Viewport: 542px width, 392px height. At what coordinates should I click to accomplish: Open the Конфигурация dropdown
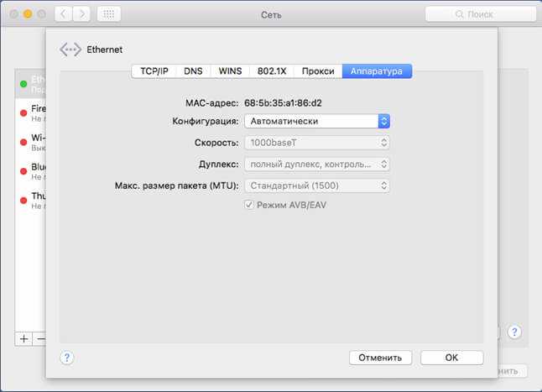click(x=317, y=122)
